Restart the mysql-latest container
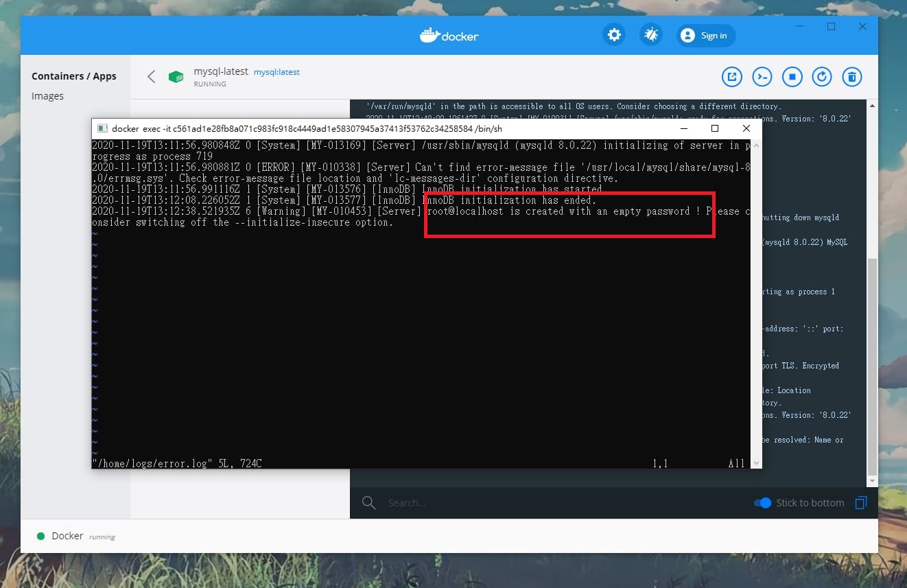Viewport: 907px width, 588px height. pos(822,77)
